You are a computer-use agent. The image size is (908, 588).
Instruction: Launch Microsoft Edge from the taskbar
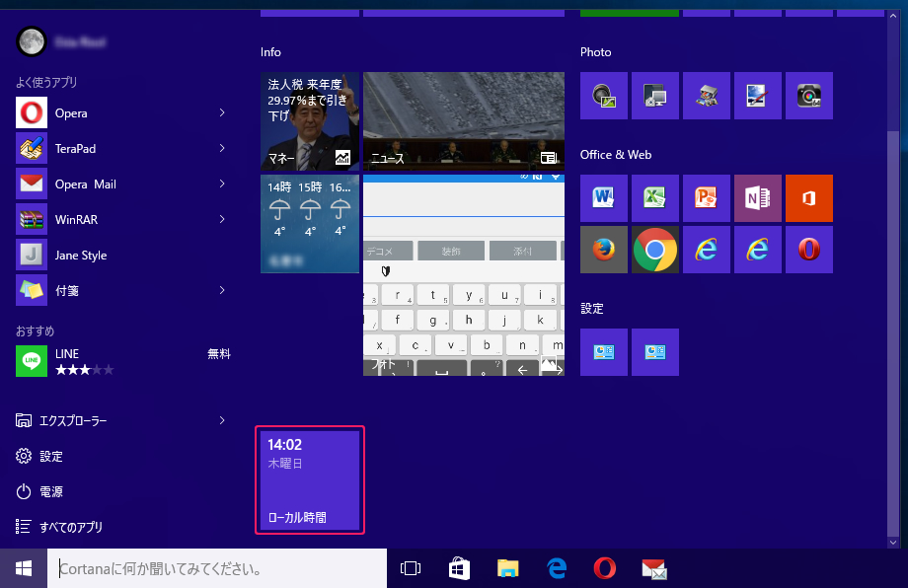pos(557,568)
